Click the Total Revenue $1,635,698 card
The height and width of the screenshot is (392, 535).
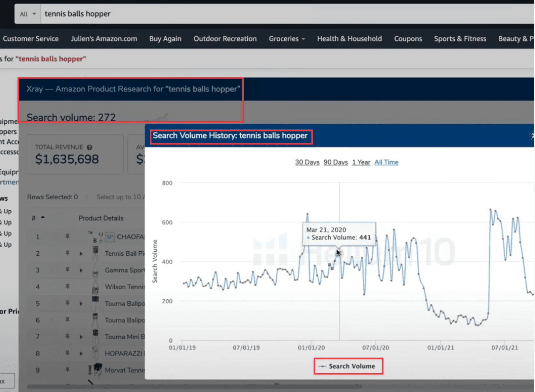(75, 154)
